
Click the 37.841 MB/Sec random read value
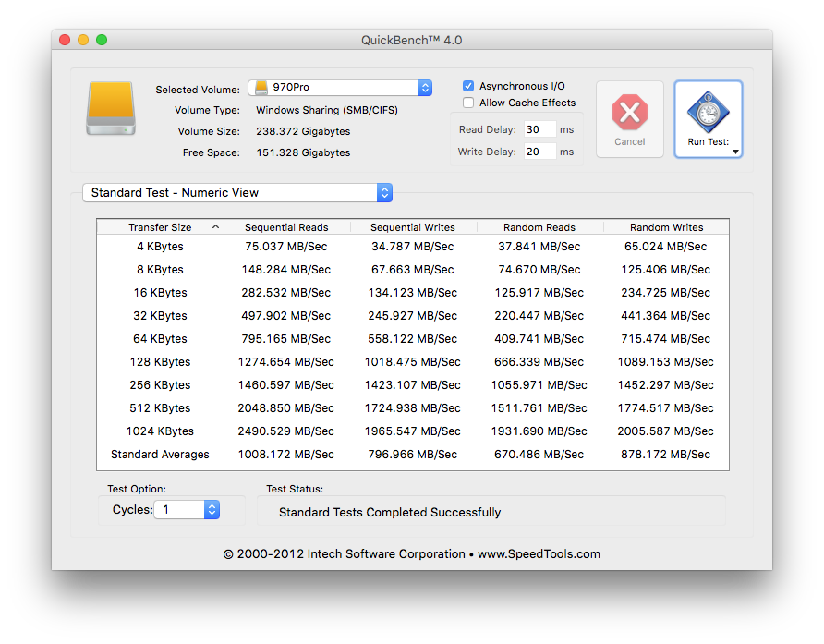tap(539, 246)
